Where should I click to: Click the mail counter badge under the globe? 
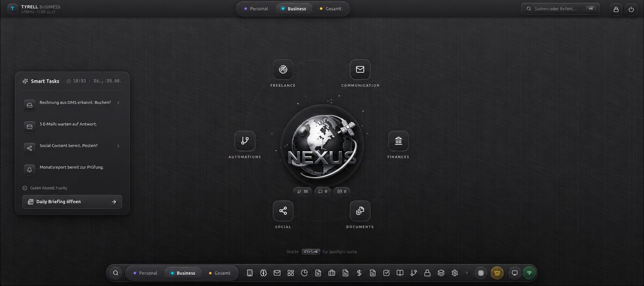click(x=341, y=191)
